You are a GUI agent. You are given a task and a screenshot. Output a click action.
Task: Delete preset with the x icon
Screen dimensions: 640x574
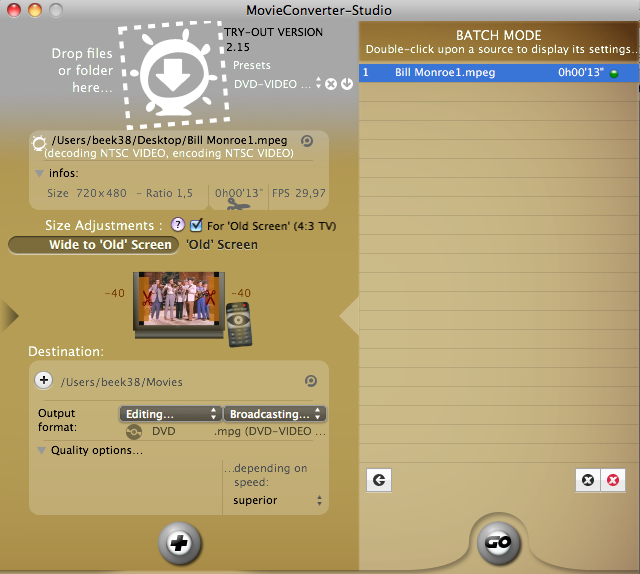pos(331,84)
